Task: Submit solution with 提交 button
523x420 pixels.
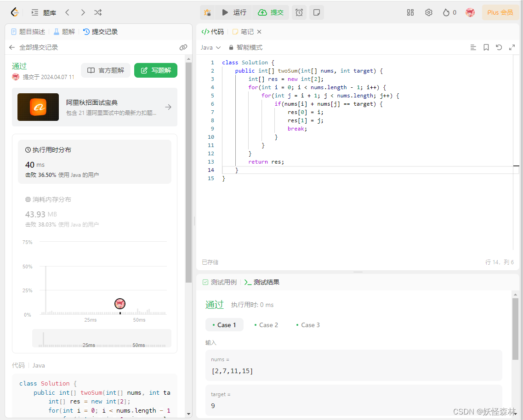Action: pyautogui.click(x=271, y=13)
